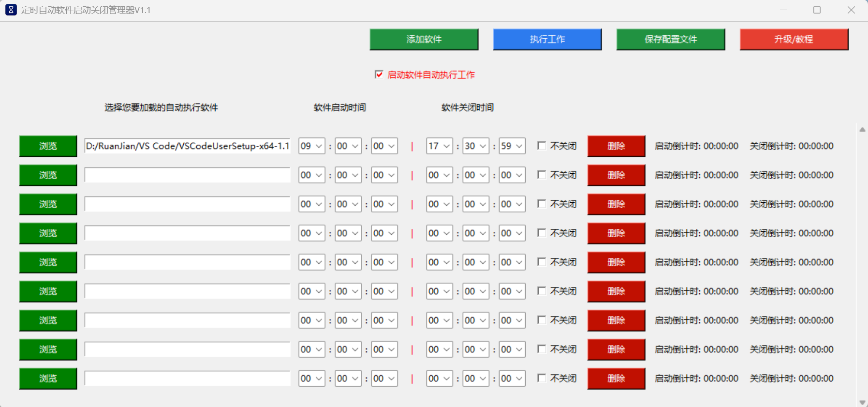
Task: Open start minute dropdown in VS Code row
Action: click(348, 146)
